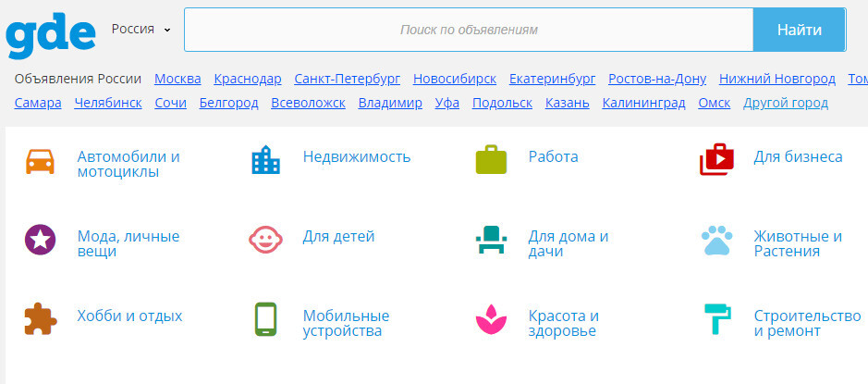Click the blue building Недвижимость icon

265,161
